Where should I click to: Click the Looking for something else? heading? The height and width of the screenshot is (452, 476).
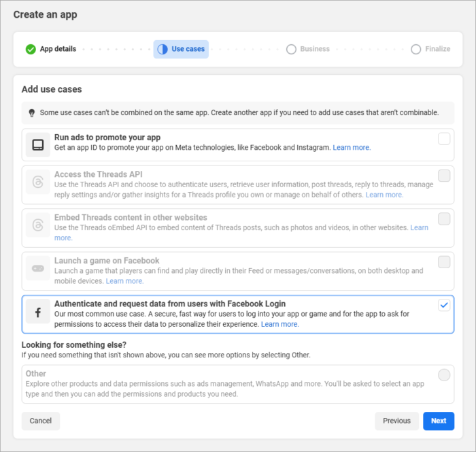tap(73, 344)
